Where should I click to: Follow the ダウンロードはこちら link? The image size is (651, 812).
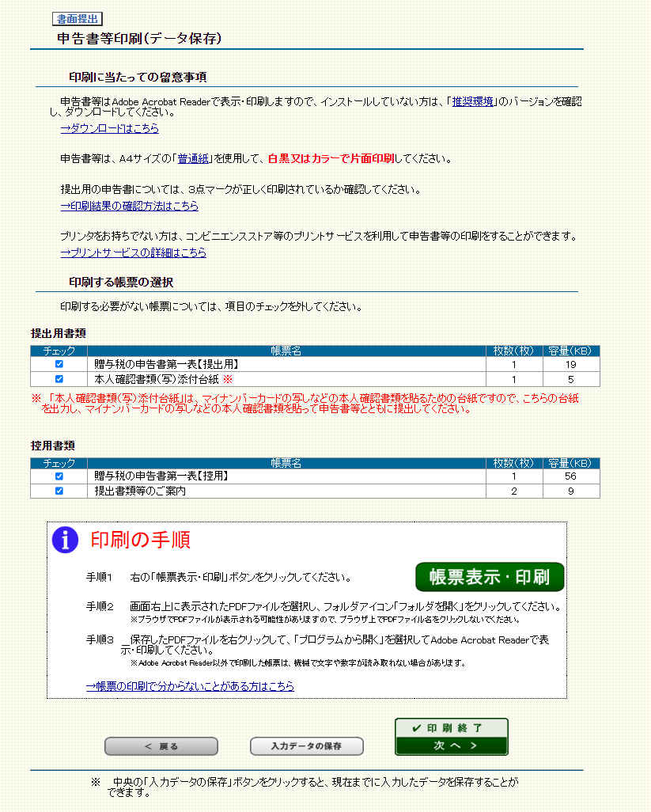click(x=110, y=128)
